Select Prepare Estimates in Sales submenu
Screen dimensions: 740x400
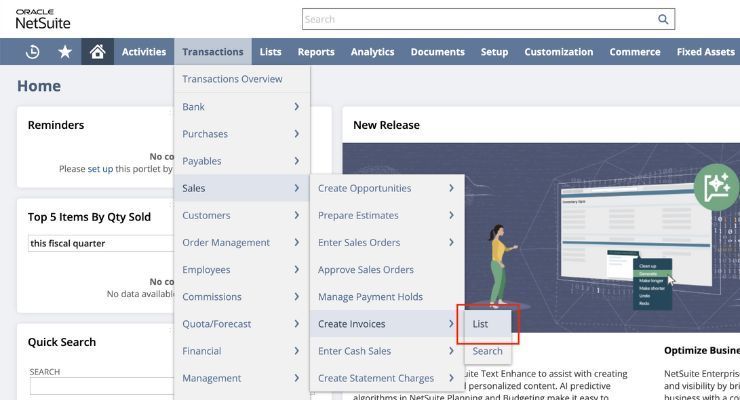click(x=387, y=215)
